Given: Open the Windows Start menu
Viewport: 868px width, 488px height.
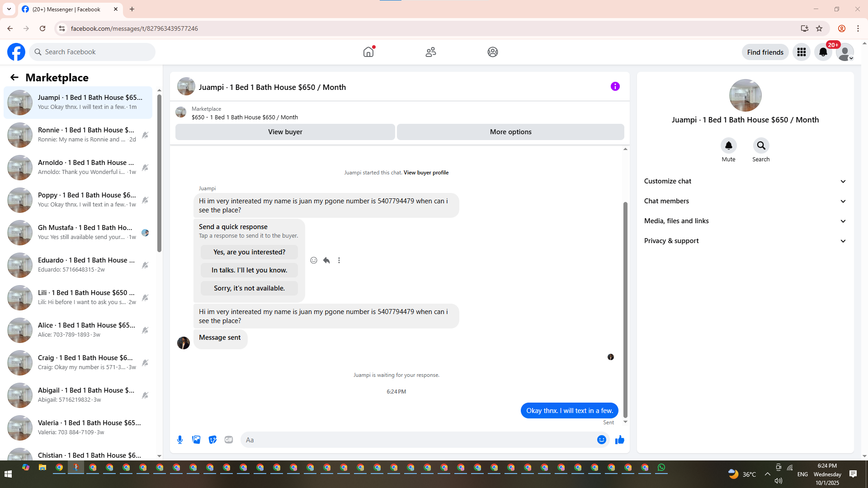Looking at the screenshot, I should 8,474.
